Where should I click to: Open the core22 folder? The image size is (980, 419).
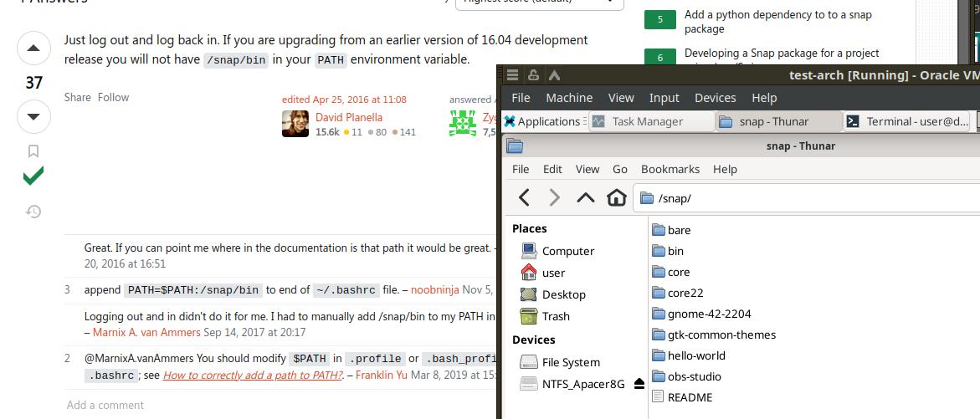tap(678, 293)
